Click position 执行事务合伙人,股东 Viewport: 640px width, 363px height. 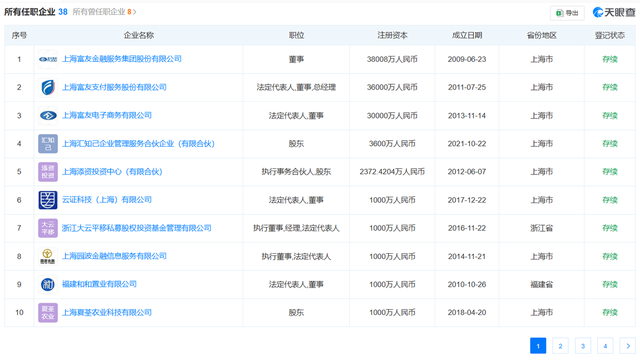pyautogui.click(x=296, y=172)
